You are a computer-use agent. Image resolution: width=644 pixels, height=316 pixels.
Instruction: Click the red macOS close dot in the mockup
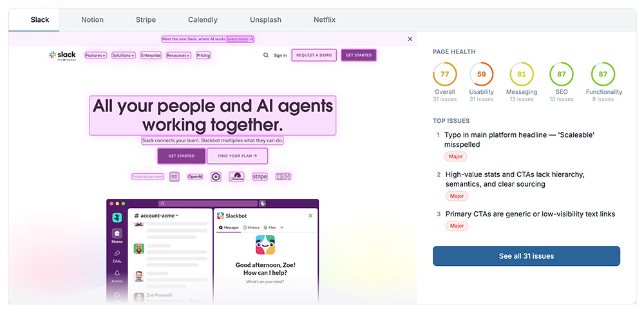click(111, 203)
